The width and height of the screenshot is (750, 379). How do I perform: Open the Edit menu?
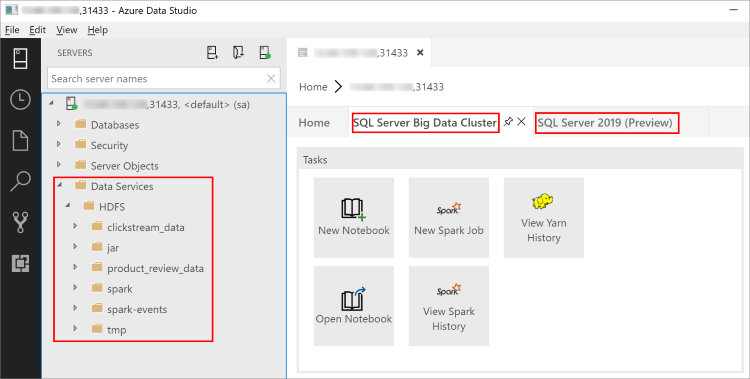tap(37, 30)
